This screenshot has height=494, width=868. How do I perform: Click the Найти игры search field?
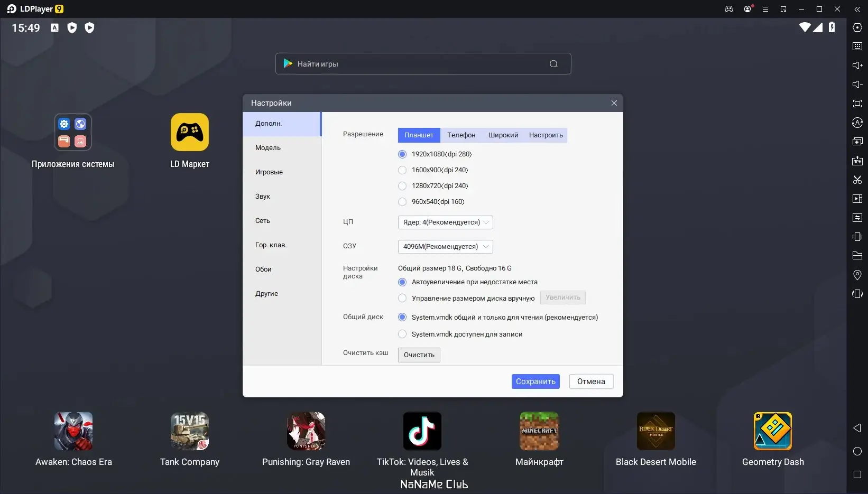click(x=423, y=64)
